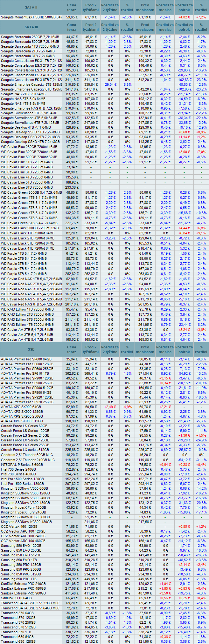This screenshot has width=209, height=644.
Task: Click the 59,65 € price of MomentusXT
Action: (72, 17)
